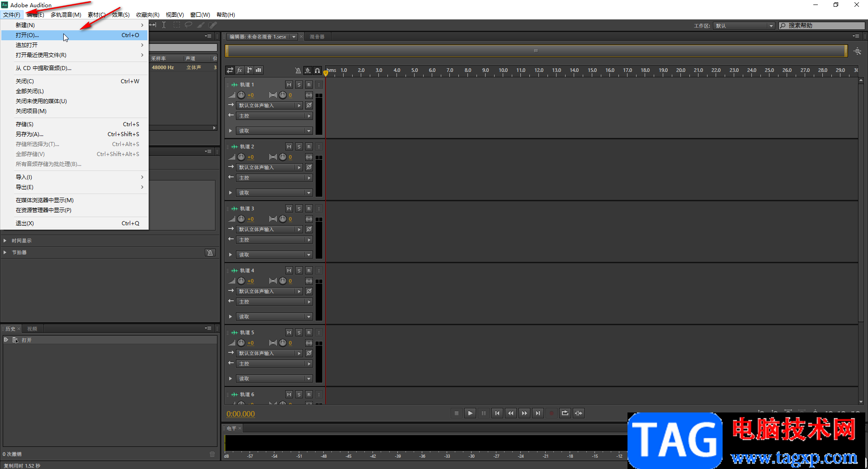The image size is (868, 469).
Task: Select the Slip tool in top toolbar
Action: tap(153, 25)
